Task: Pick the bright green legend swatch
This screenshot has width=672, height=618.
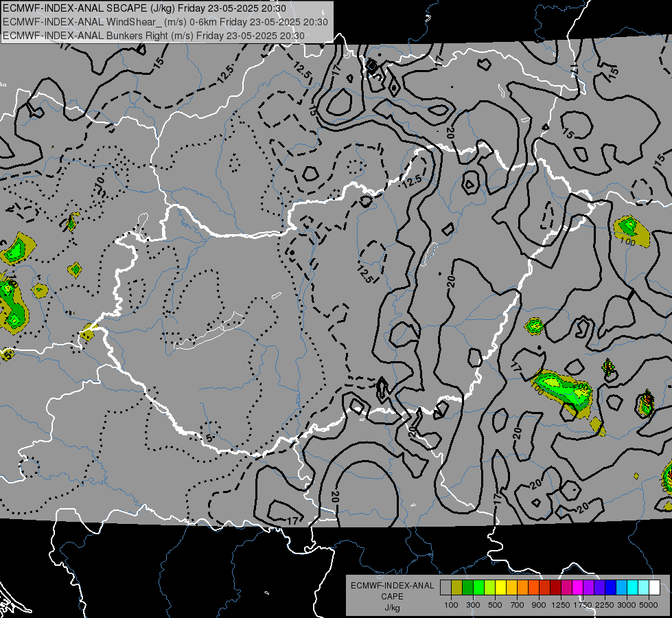Action: 478,588
